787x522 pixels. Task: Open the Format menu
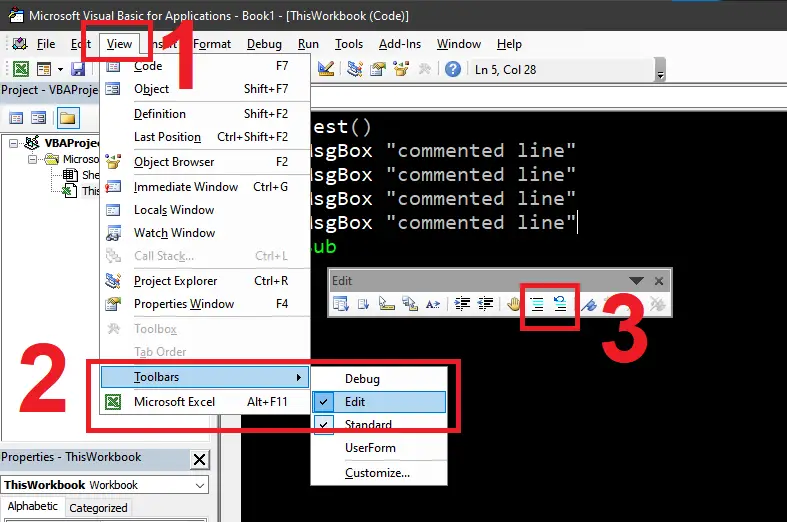[x=212, y=44]
